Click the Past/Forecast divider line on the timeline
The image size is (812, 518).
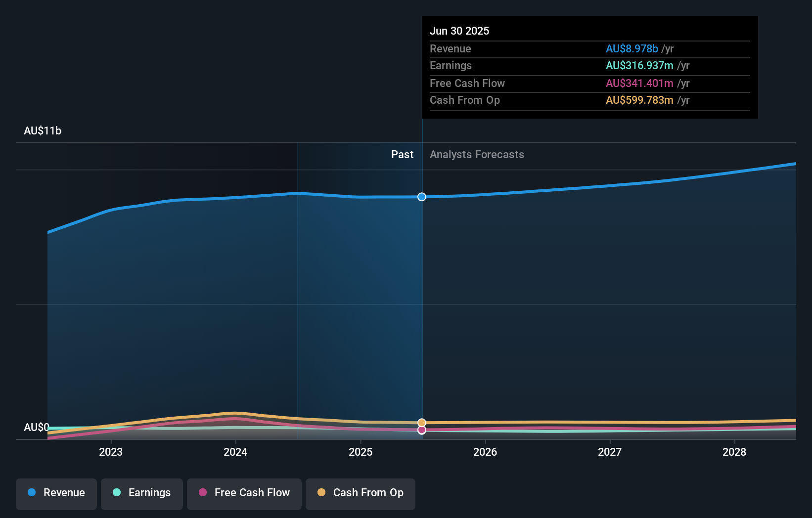click(421, 297)
